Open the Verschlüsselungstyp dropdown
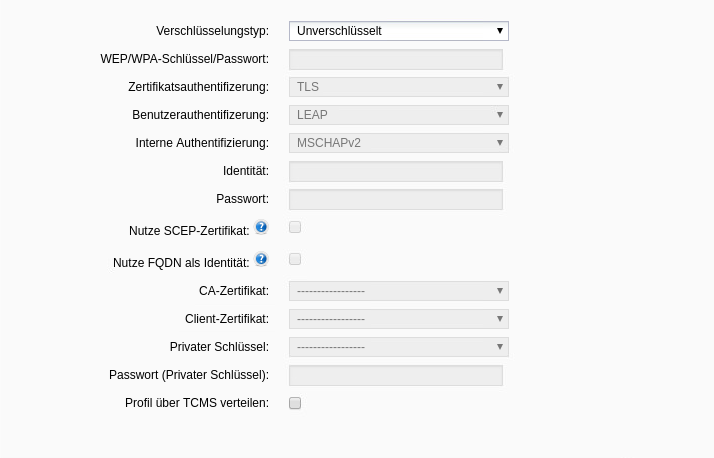Image resolution: width=714 pixels, height=458 pixels. [398, 31]
